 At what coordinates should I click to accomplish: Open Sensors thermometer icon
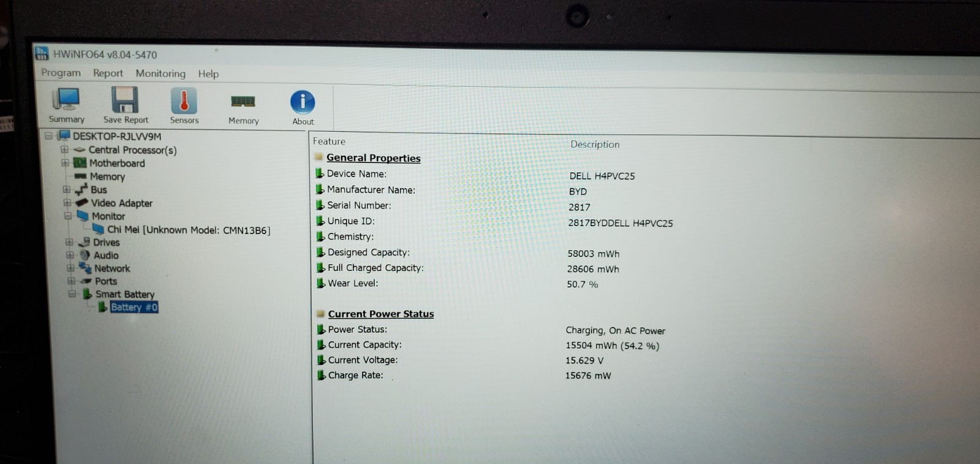184,101
